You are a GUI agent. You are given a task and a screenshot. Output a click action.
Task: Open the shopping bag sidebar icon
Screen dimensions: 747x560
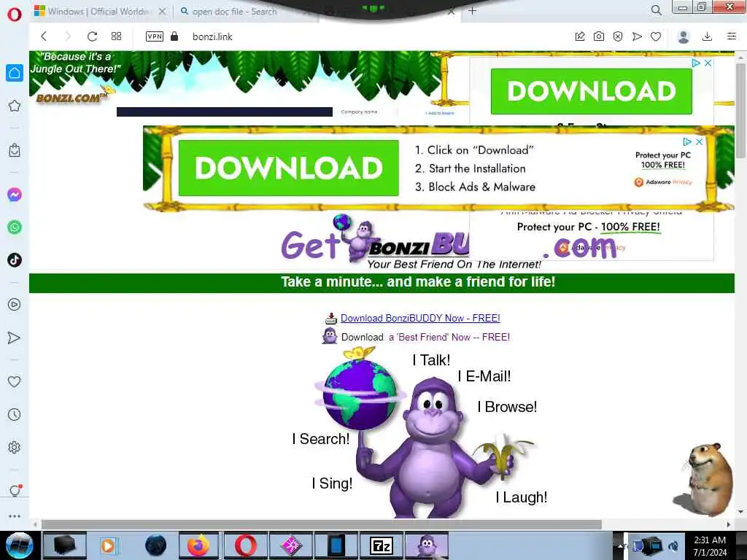pos(15,150)
